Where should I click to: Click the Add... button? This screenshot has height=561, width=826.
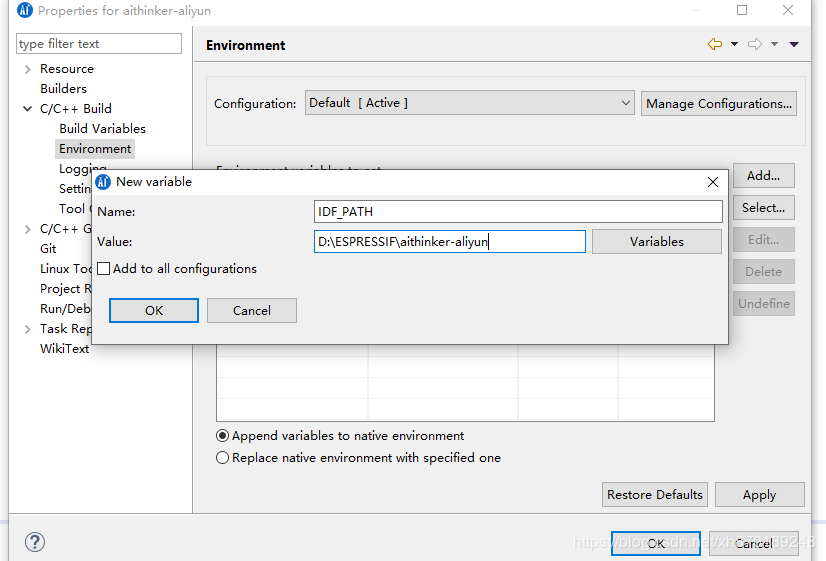pyautogui.click(x=763, y=175)
